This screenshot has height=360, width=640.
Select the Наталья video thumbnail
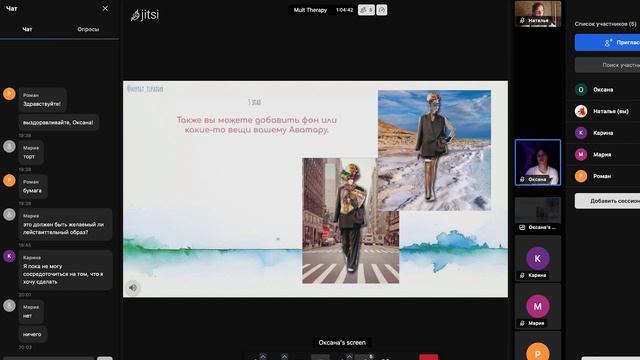coord(538,13)
